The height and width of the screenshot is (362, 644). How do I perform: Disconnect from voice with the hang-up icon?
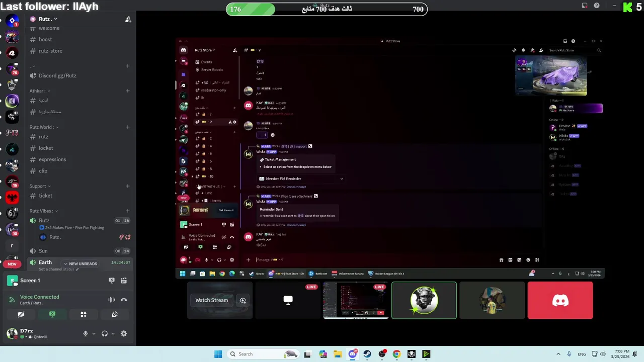coord(124,300)
